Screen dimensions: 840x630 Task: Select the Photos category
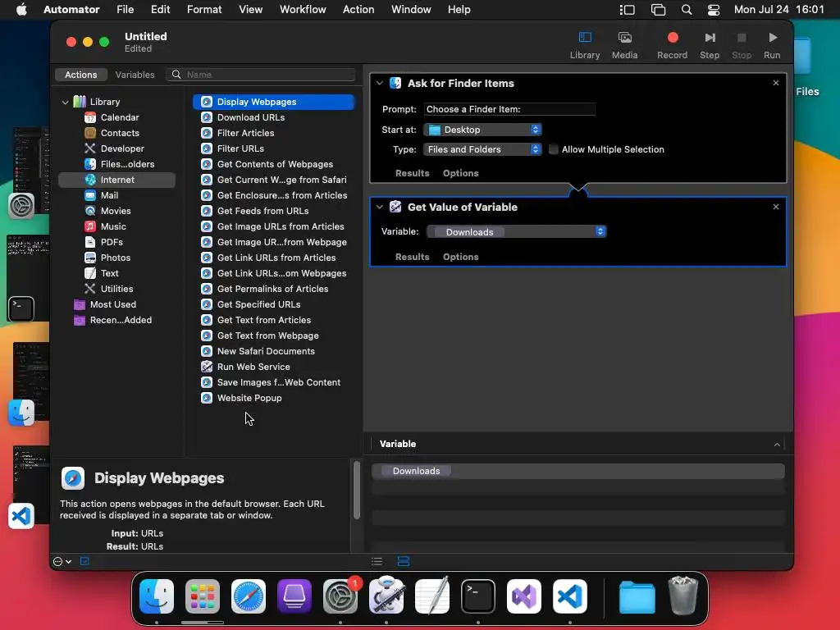[115, 257]
